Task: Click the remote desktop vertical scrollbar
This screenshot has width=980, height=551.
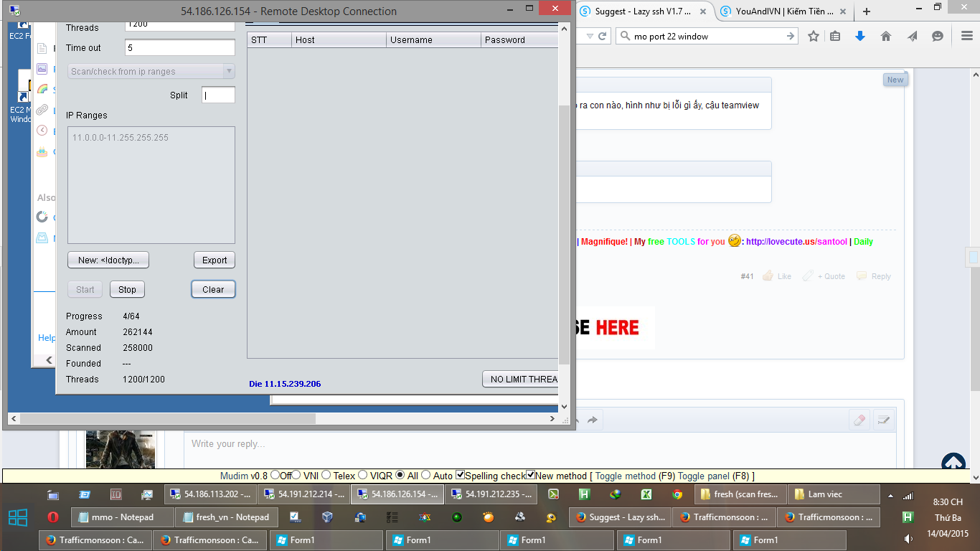Action: (564, 234)
